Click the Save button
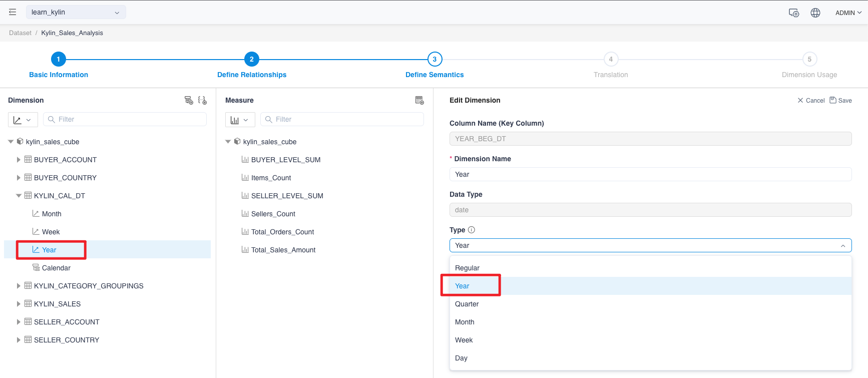This screenshot has width=868, height=378. (840, 100)
